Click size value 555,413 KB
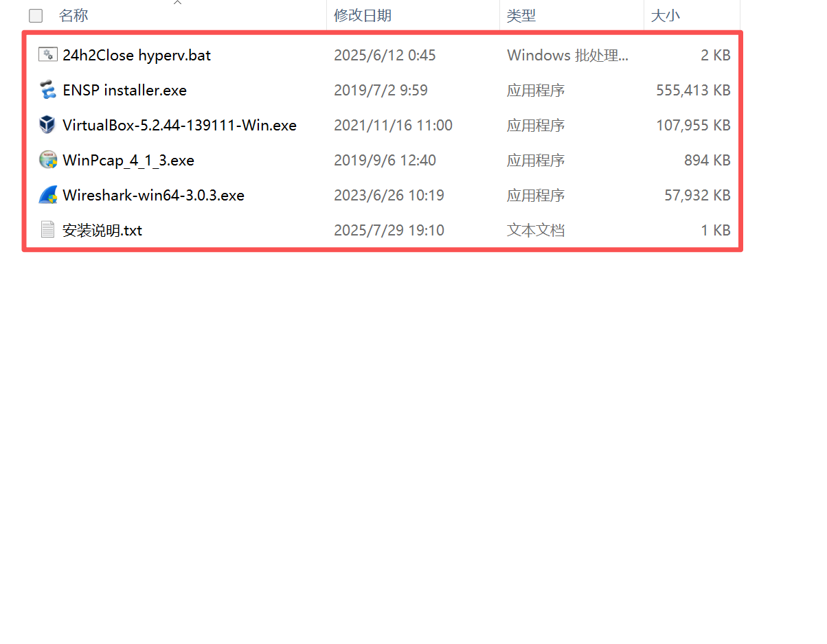Image resolution: width=827 pixels, height=644 pixels. [x=693, y=90]
